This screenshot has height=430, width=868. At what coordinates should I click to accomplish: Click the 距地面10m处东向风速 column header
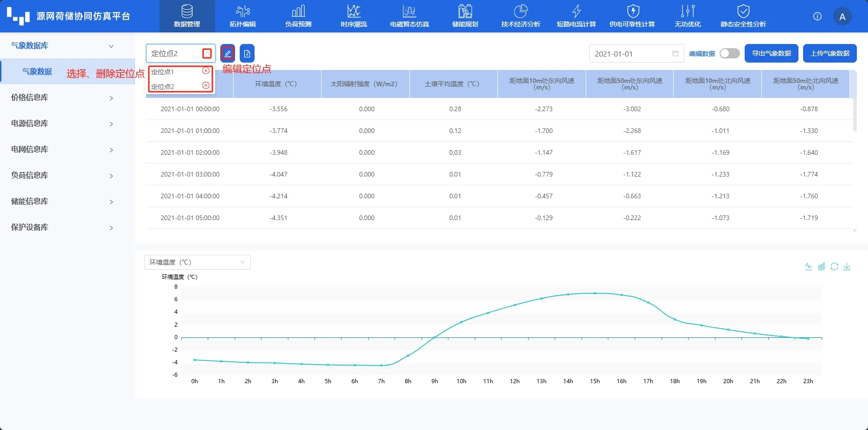[542, 84]
